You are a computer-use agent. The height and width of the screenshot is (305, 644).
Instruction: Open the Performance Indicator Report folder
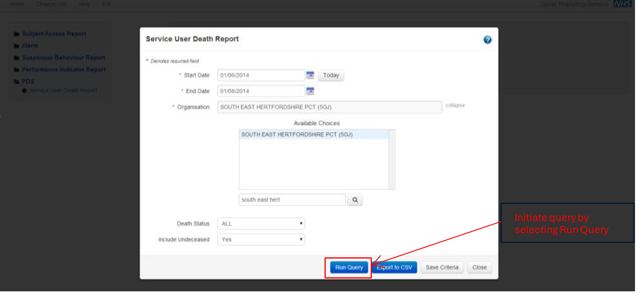click(x=64, y=70)
